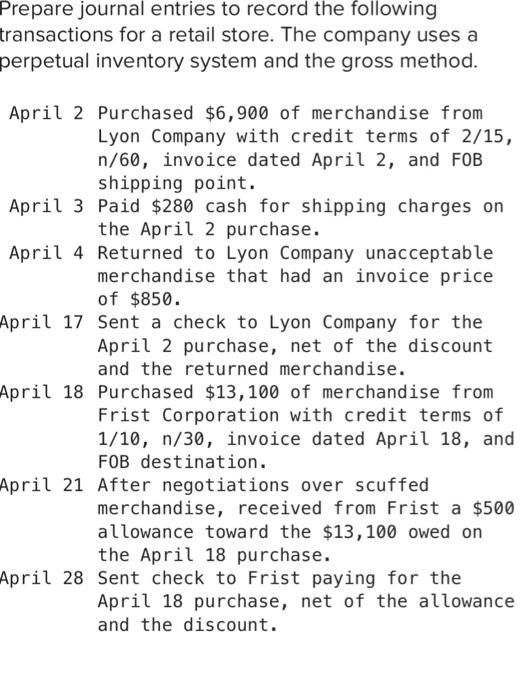Select the 'April 4' date label

(x=46, y=253)
